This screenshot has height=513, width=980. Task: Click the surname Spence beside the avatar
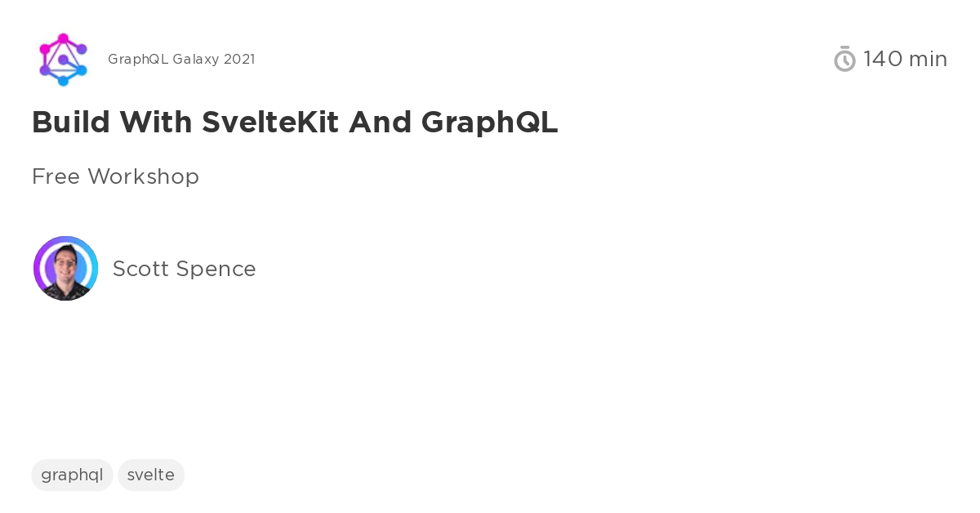[x=218, y=269]
